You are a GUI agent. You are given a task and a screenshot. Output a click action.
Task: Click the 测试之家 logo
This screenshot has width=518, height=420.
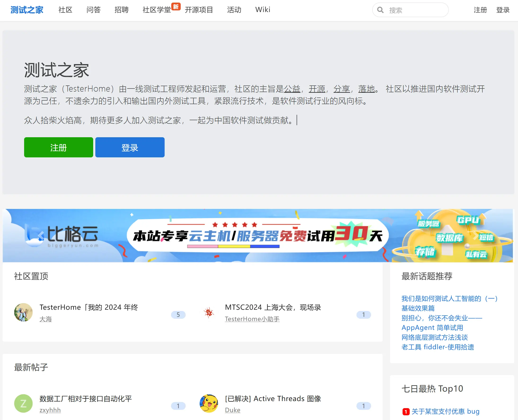click(x=26, y=10)
